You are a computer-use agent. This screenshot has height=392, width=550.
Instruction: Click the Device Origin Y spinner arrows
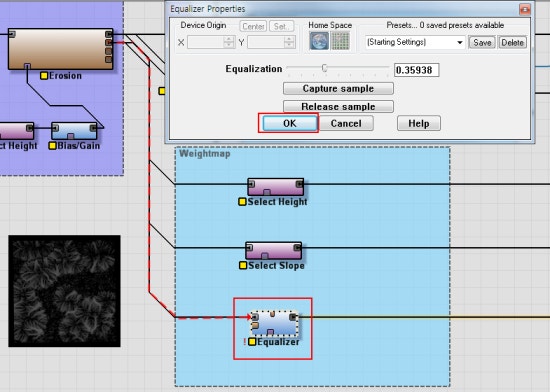pos(289,42)
